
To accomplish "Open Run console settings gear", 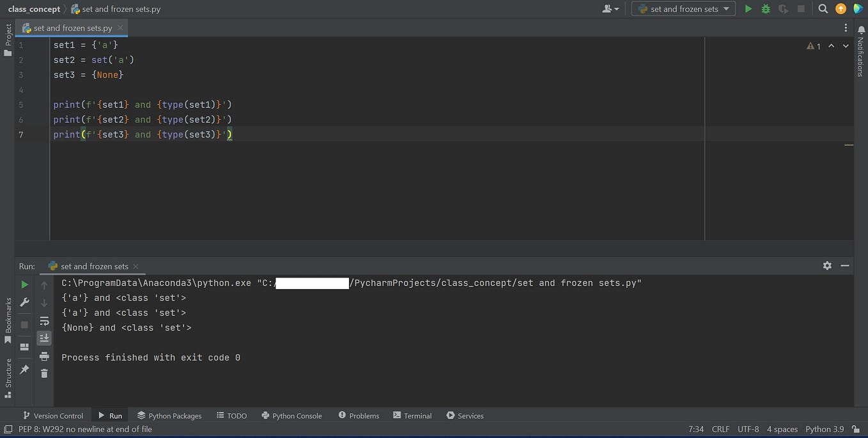I will click(827, 265).
